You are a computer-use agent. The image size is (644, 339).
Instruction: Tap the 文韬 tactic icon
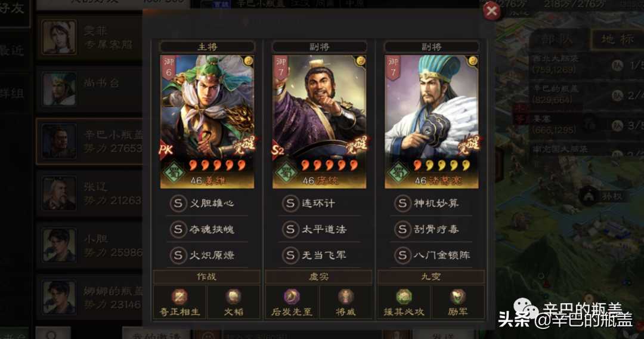[233, 297]
